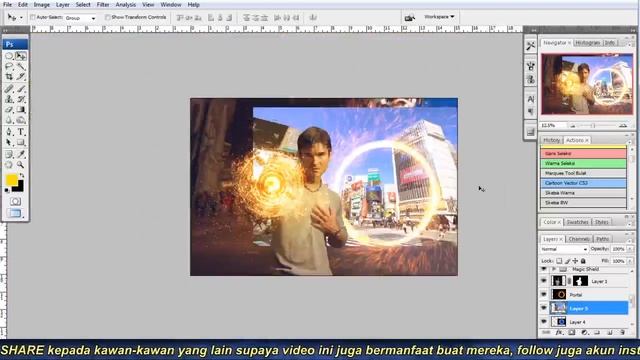Create a new layer icon
Viewport: 640px width, 360px height.
click(x=610, y=333)
